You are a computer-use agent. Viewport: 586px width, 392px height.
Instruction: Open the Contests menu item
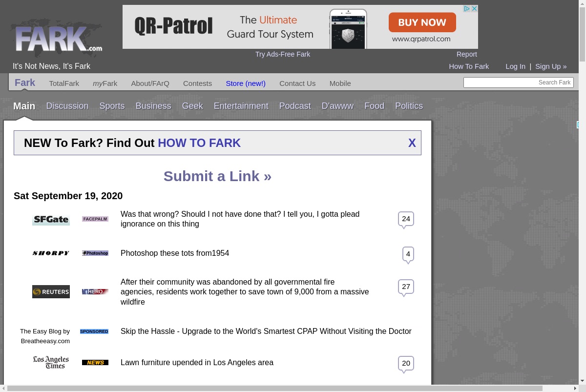tap(197, 83)
